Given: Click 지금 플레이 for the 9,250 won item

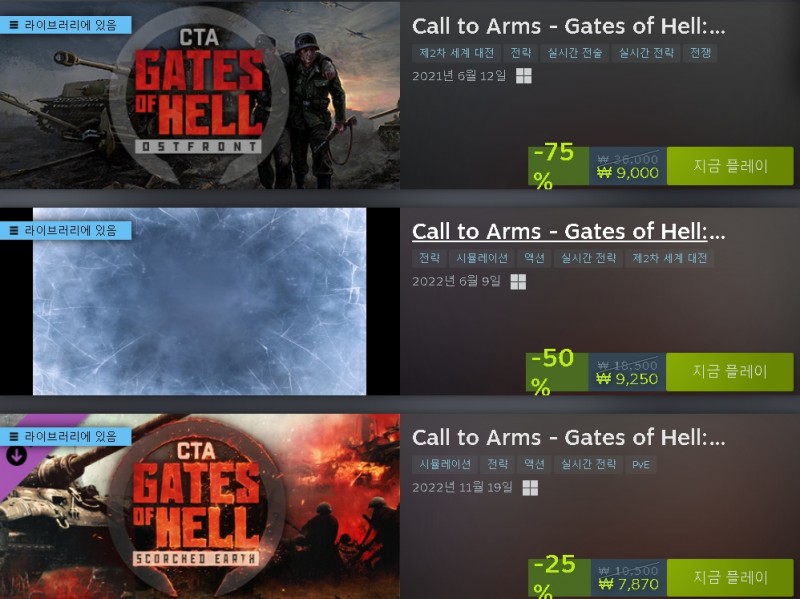Looking at the screenshot, I should pyautogui.click(x=730, y=372).
